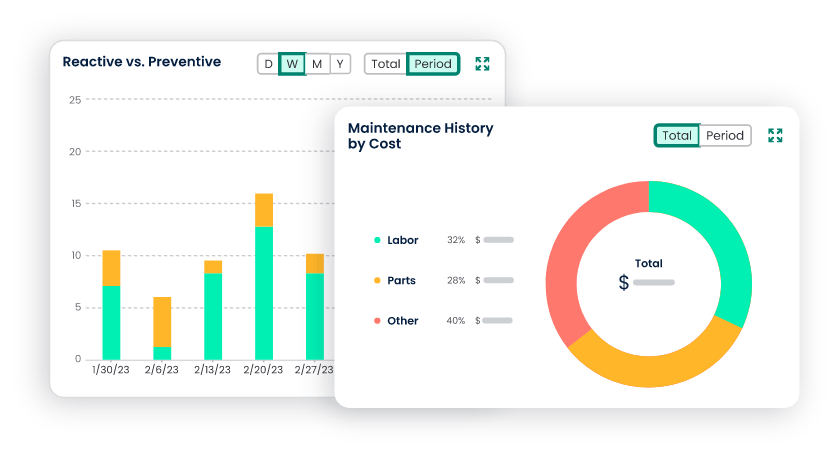Expand the Reactive vs. Preventive chart fullscreen
This screenshot has width=840, height=458.
click(482, 64)
